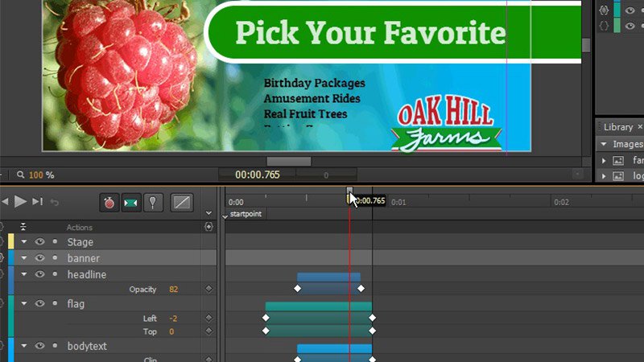Select the Oak Hill Farms logo on stage
The image size is (644, 362).
pos(446,123)
